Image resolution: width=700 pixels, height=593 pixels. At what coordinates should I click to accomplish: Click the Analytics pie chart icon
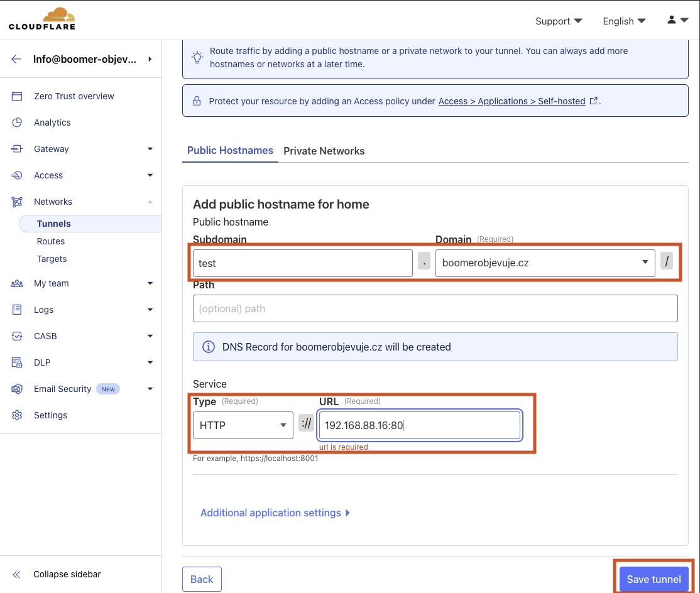(17, 122)
